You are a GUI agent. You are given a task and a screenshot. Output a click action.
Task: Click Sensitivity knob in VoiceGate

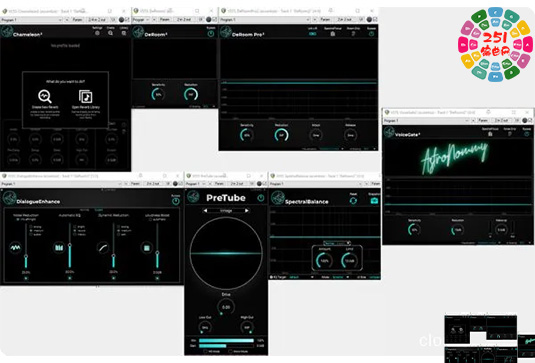[414, 230]
